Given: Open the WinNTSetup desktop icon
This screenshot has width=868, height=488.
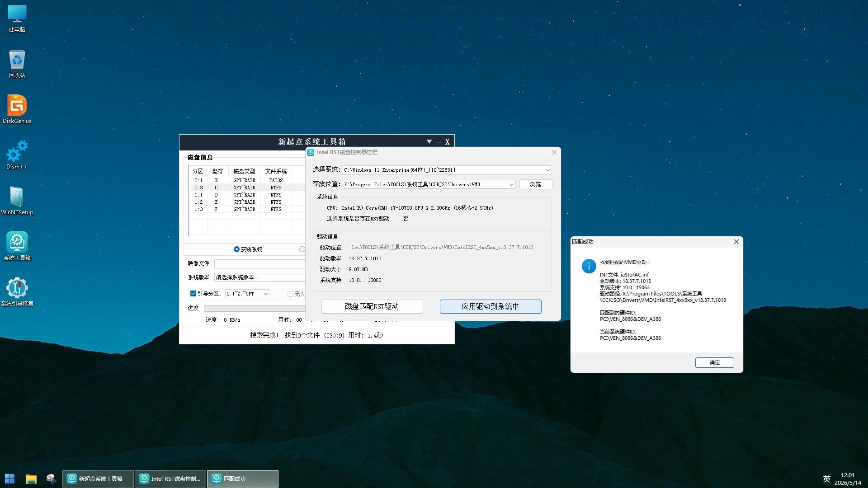Looking at the screenshot, I should (x=17, y=201).
